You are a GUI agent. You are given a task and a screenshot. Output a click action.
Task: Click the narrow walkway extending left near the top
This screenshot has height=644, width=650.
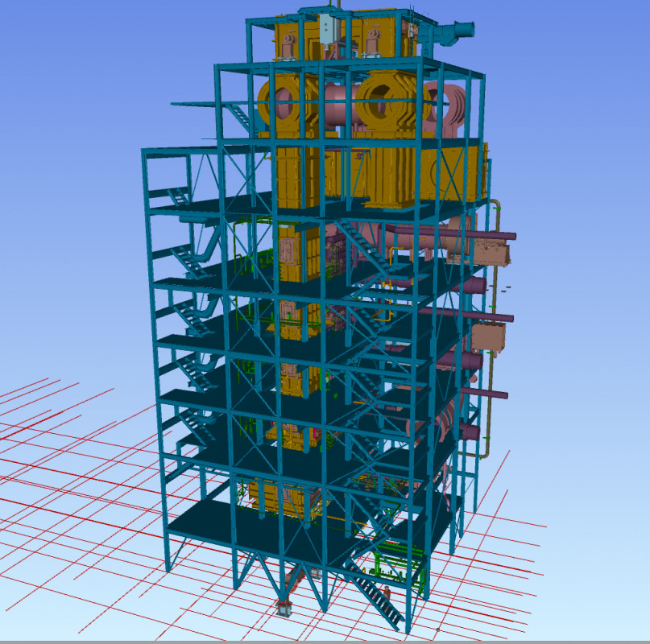[x=193, y=103]
